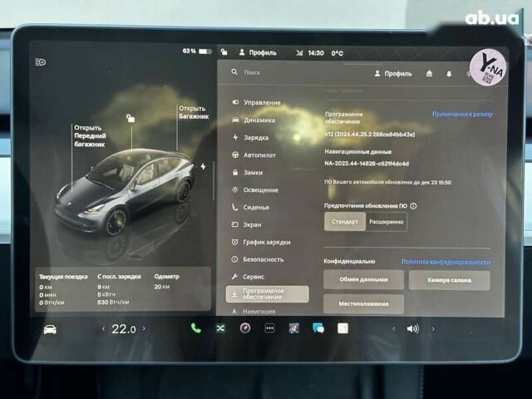This screenshot has width=532, height=399.
Task: Open the Освещение menu
Action: click(x=255, y=190)
